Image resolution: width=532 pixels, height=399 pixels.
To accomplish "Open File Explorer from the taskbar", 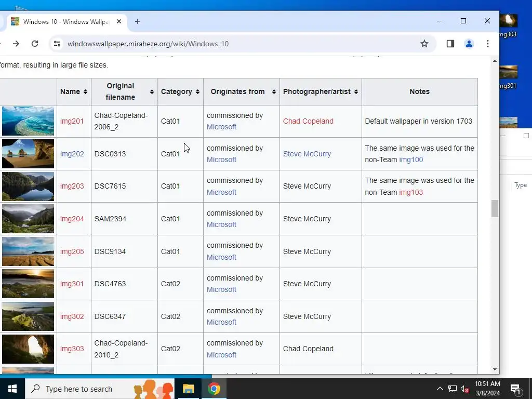I will click(x=188, y=389).
